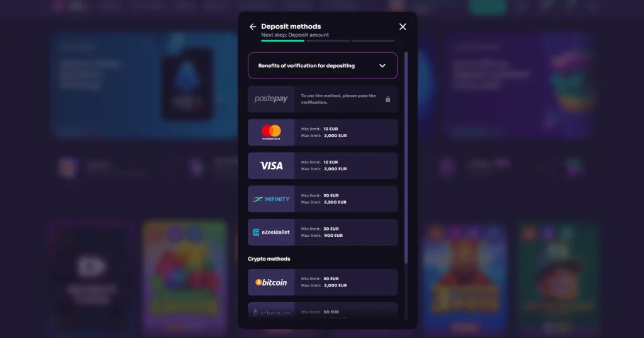644x338 pixels.
Task: Click the lock icon on Postepay row
Action: [x=387, y=99]
